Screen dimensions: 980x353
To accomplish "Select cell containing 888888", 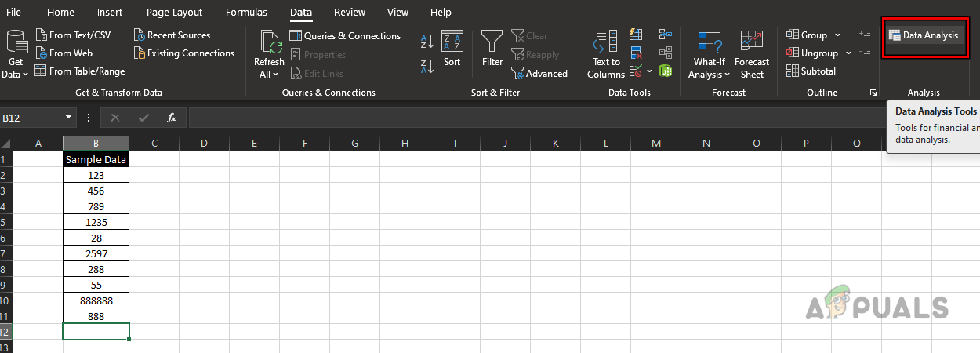I will point(96,300).
